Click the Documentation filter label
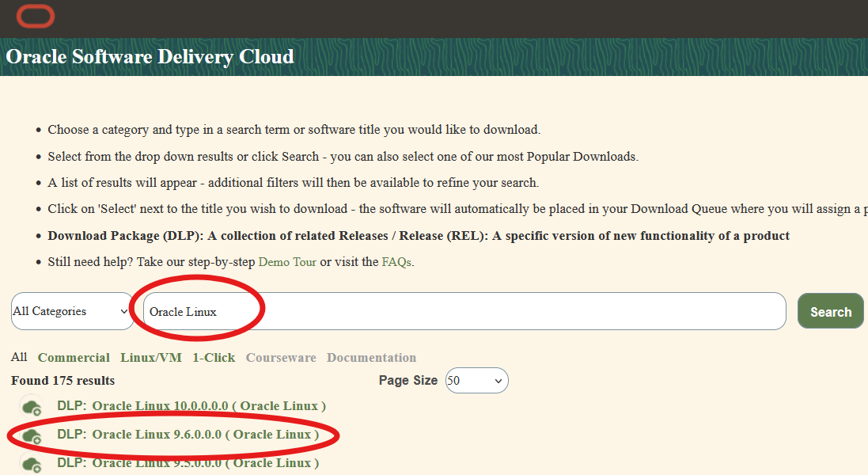 371,357
